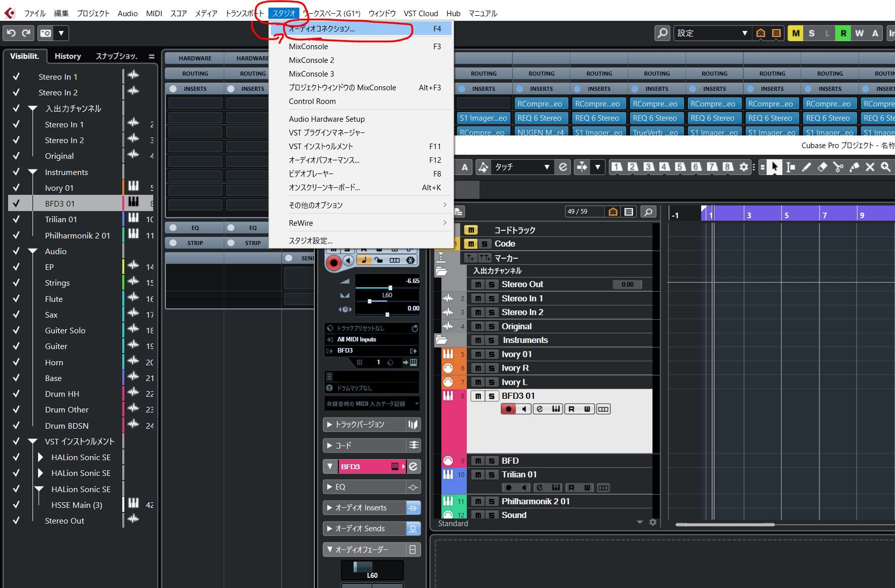Image resolution: width=895 pixels, height=588 pixels.
Task: Select the Glue tool
Action: (x=854, y=167)
